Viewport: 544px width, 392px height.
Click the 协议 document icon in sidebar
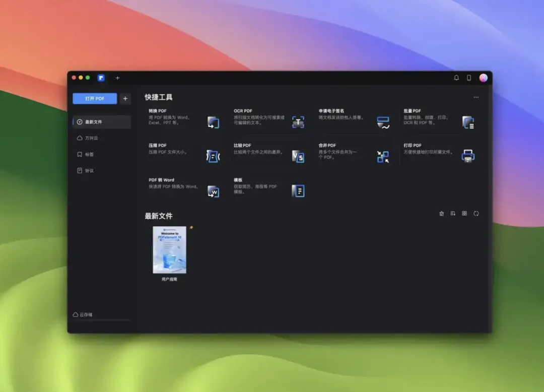coord(80,171)
